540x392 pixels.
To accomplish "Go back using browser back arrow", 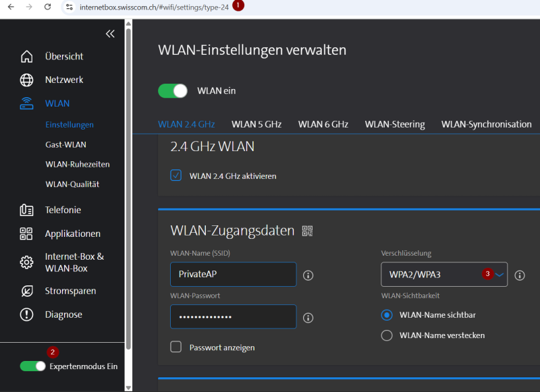I will [9, 6].
